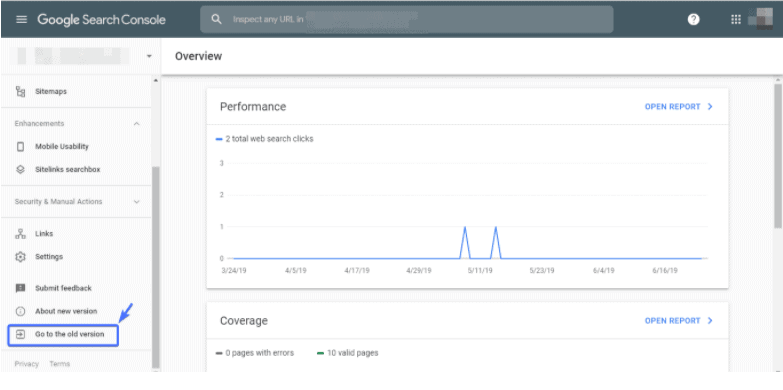Open the Performance report
Image resolution: width=783 pixels, height=390 pixels.
click(x=673, y=107)
